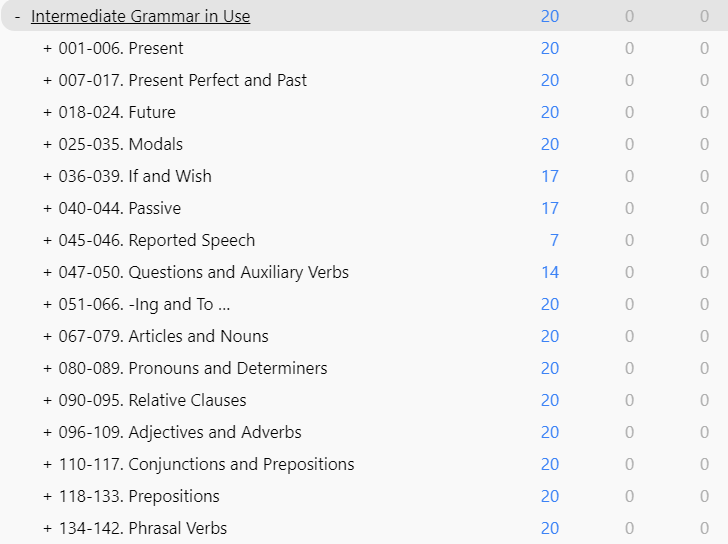Screen dimensions: 728x544
Task: Click the new count 14 for Questions and Auxiliary Verbs
Action: (550, 272)
